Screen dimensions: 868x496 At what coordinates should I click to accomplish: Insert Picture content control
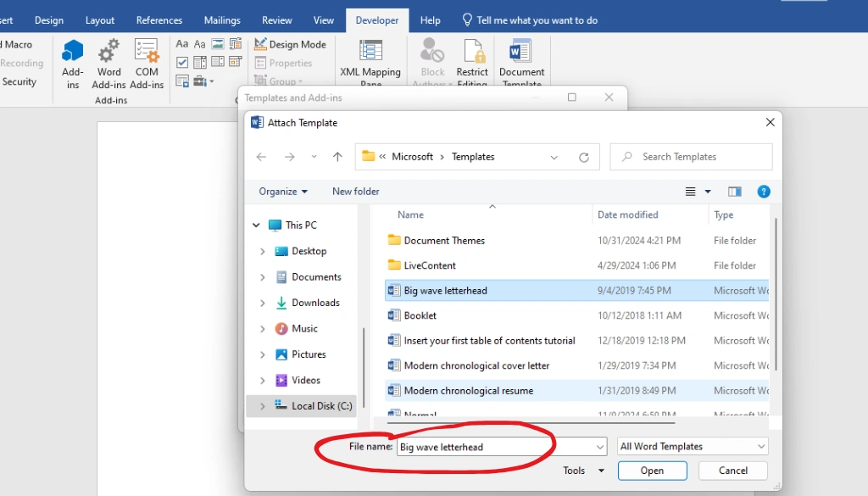218,44
